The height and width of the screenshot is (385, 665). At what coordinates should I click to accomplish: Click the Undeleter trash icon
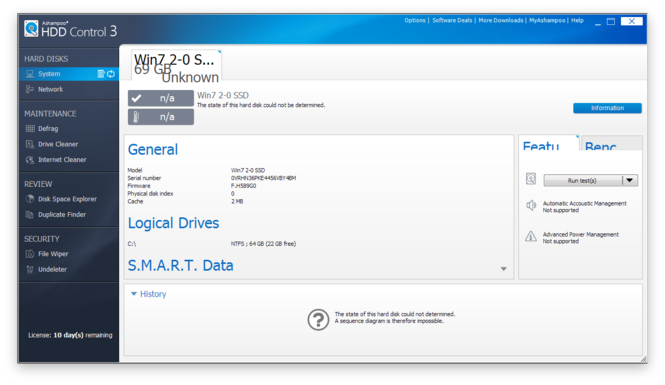pos(30,269)
